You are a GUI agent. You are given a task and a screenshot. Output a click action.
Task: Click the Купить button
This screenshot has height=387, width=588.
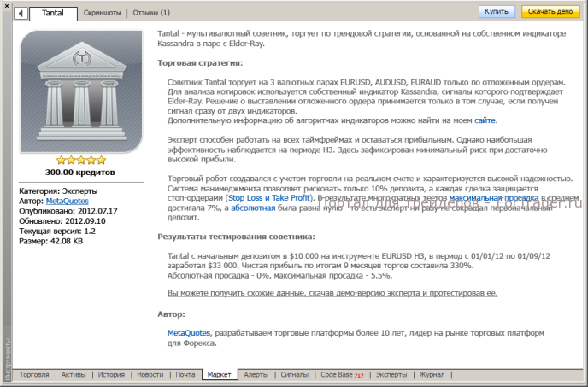pos(497,12)
